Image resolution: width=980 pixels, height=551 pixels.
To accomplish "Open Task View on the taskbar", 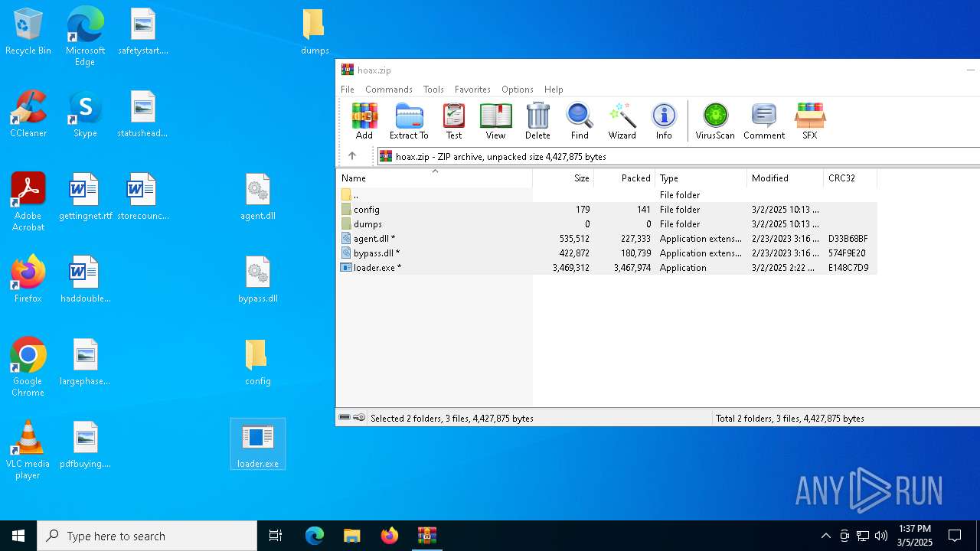I will (x=276, y=536).
